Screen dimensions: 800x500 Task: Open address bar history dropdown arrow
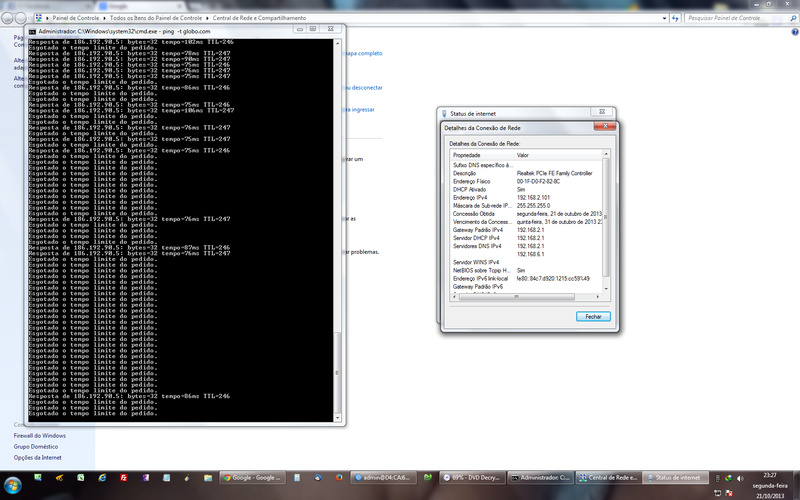664,18
